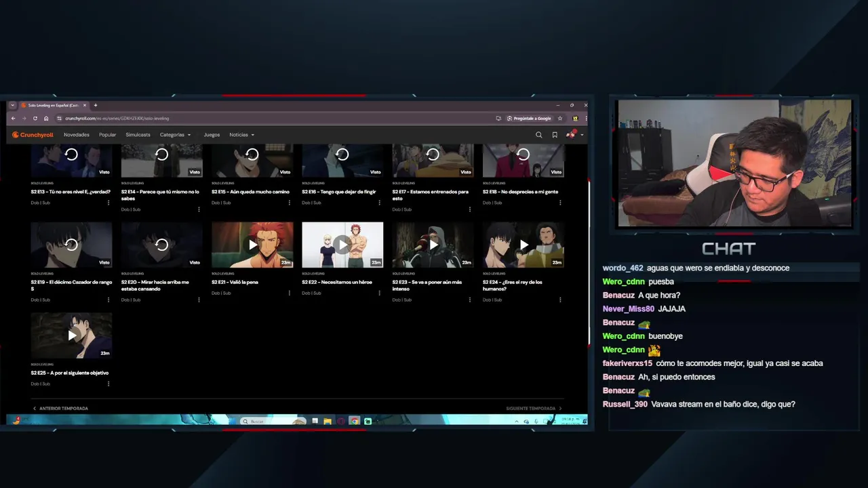Click chat username fakeriverxs15
Screen dimensions: 868x488
[x=627, y=363]
